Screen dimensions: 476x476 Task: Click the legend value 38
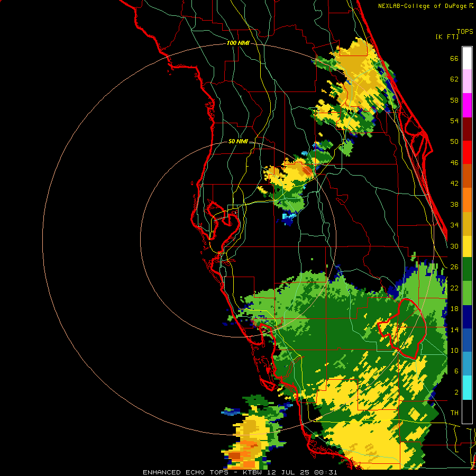454,204
